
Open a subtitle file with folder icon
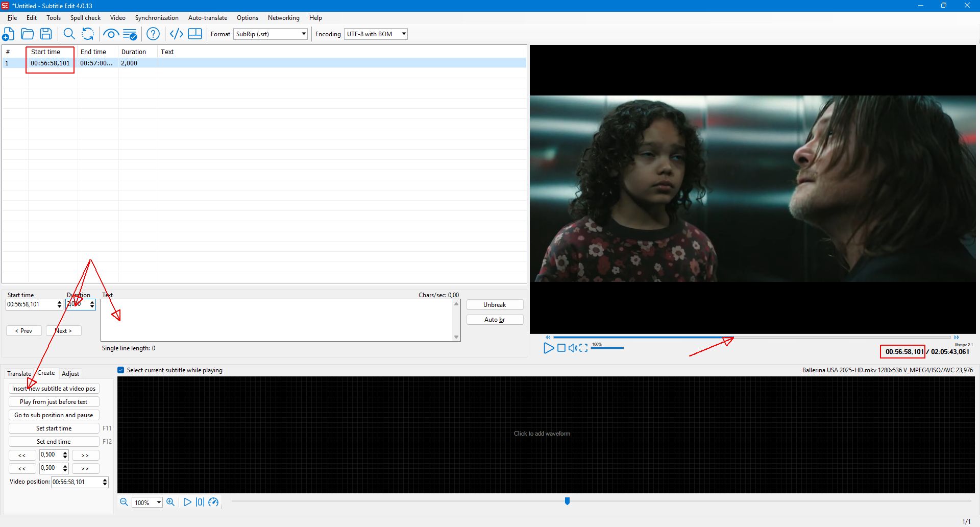click(28, 34)
